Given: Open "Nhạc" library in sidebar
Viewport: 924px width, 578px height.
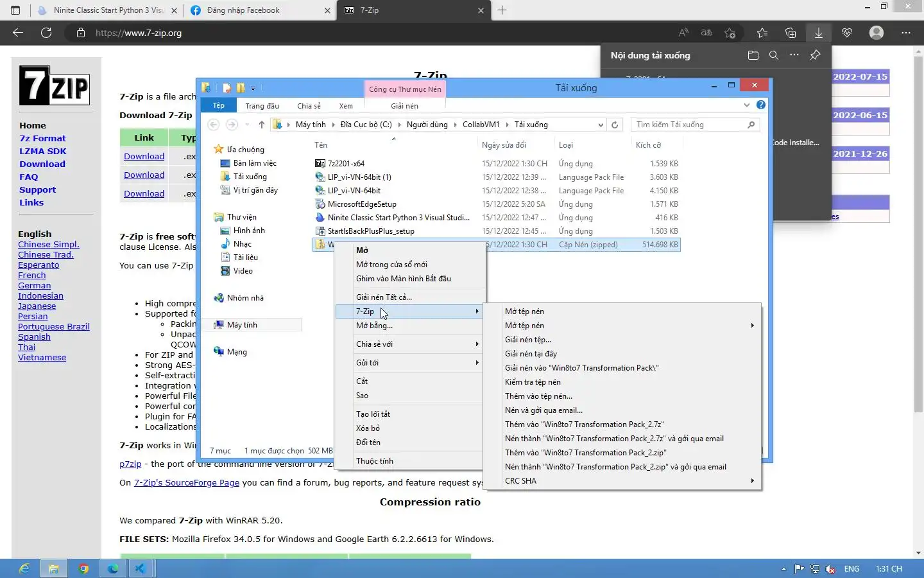Looking at the screenshot, I should 242,244.
